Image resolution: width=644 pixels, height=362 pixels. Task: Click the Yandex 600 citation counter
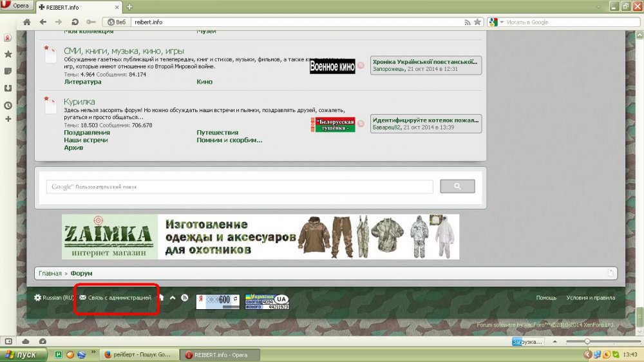click(x=218, y=301)
